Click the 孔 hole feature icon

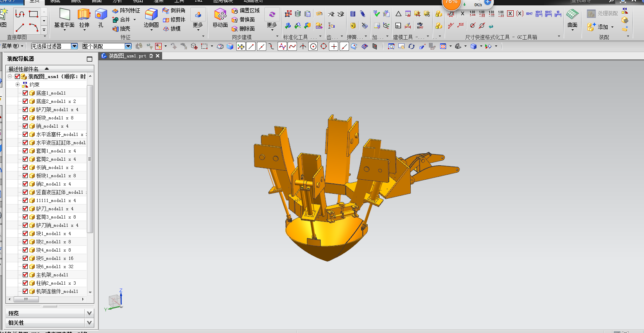(x=101, y=18)
